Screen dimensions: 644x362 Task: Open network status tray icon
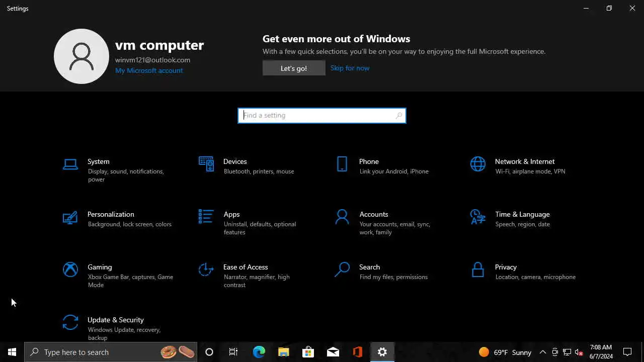567,352
